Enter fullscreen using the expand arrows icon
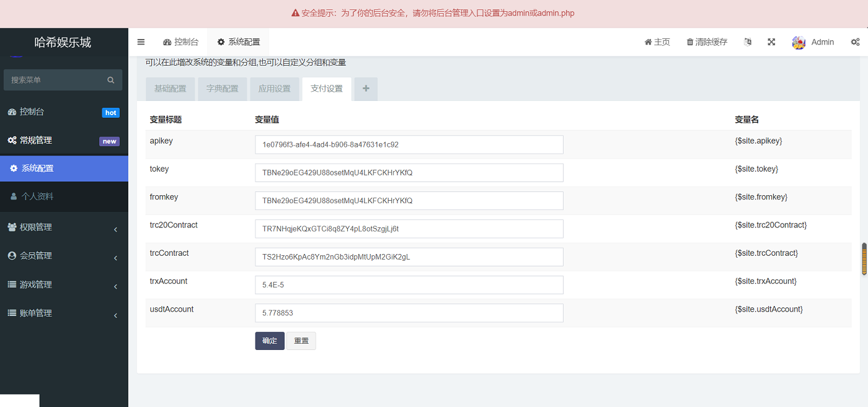The height and width of the screenshot is (407, 868). (x=771, y=42)
